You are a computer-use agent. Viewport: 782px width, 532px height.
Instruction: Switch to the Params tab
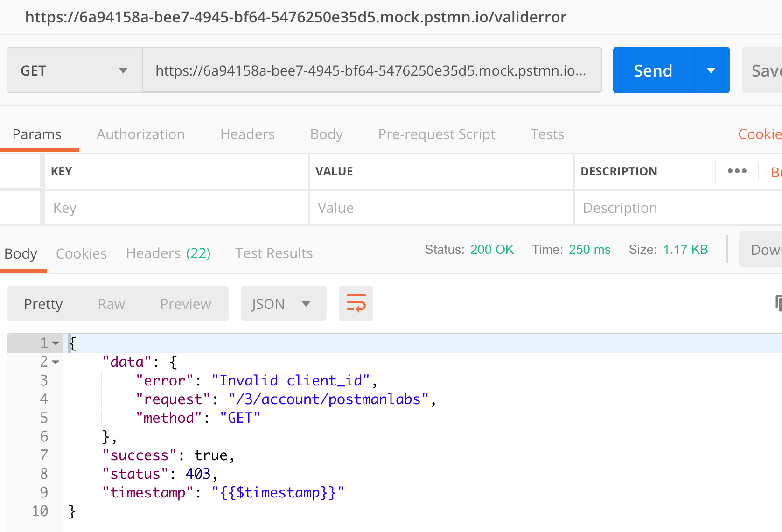(37, 134)
